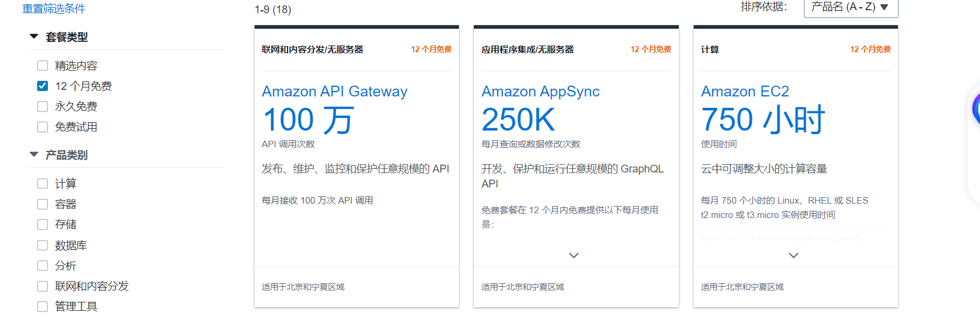This screenshot has width=980, height=318.
Task: Check the 精选内容 checkbox
Action: 43,66
